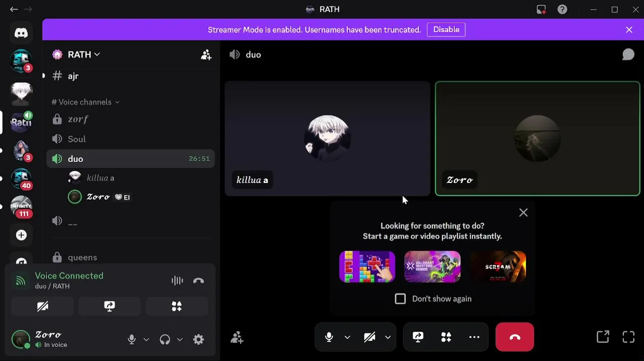Dismiss the streamer mode banner
This screenshot has width=644, height=361.
point(629,30)
